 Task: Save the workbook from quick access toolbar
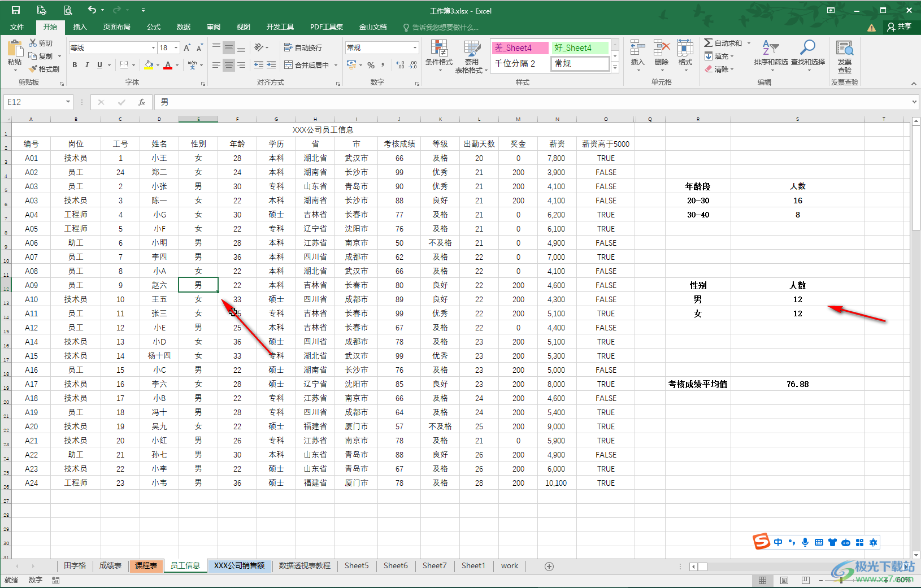(16, 10)
